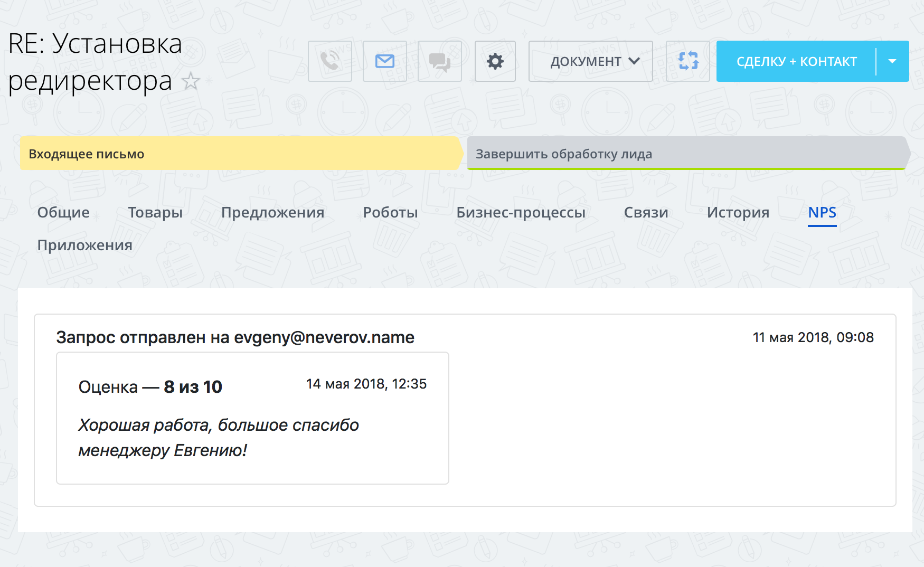
Task: Select the Входящее письмо stage
Action: (x=240, y=154)
